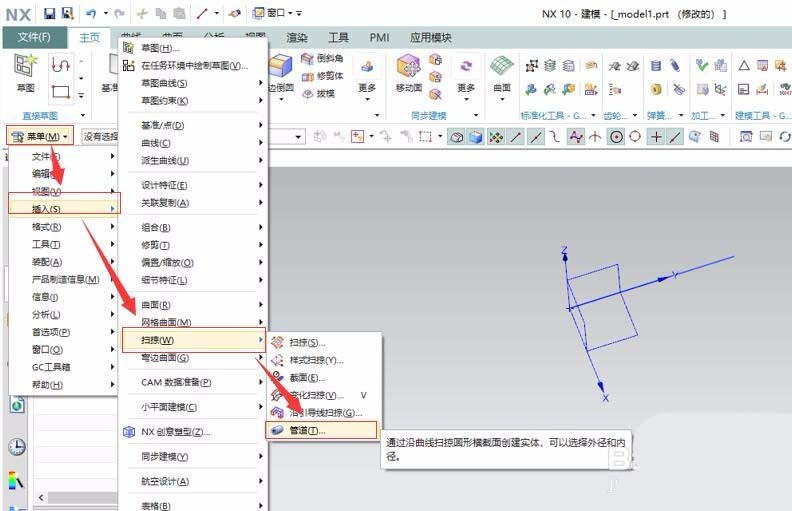Click 更多 button next to 拔模
The height and width of the screenshot is (511, 792).
(x=367, y=78)
